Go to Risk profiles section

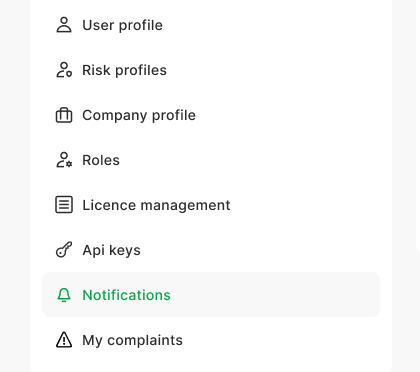(211, 70)
